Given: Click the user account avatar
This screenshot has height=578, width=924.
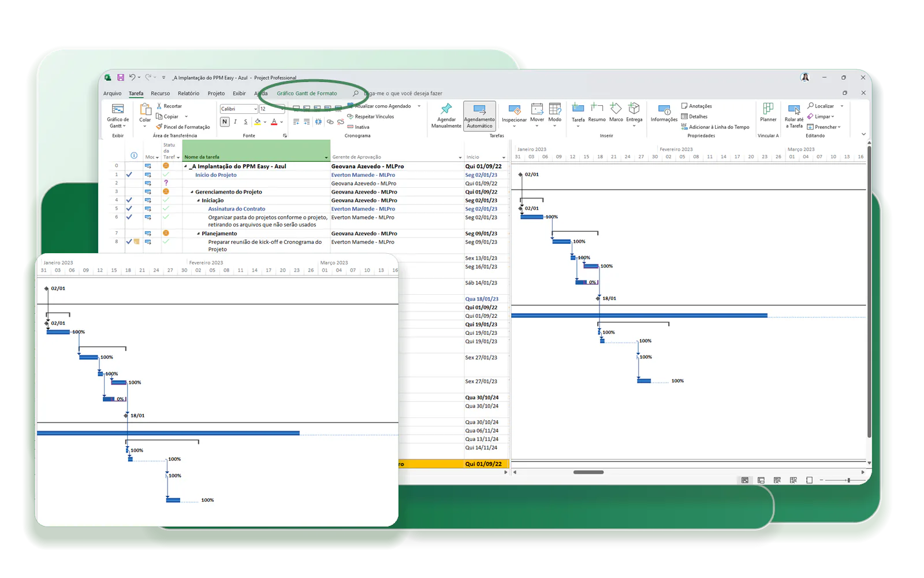Looking at the screenshot, I should coord(805,77).
